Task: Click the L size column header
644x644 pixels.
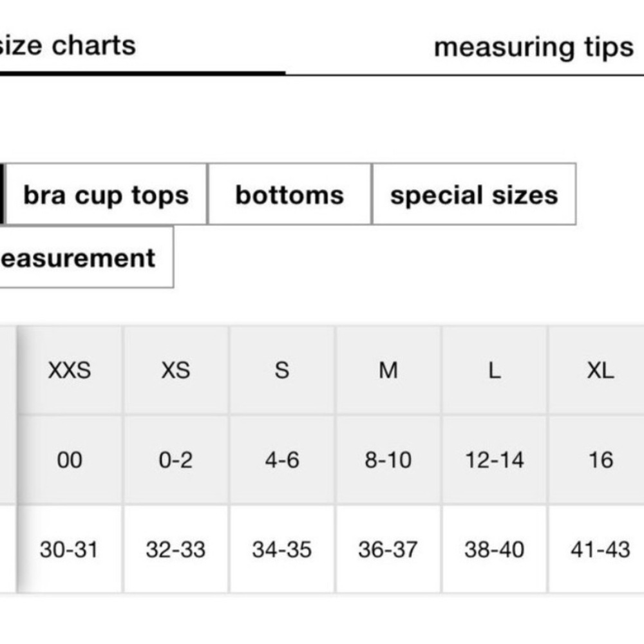Action: [x=495, y=370]
